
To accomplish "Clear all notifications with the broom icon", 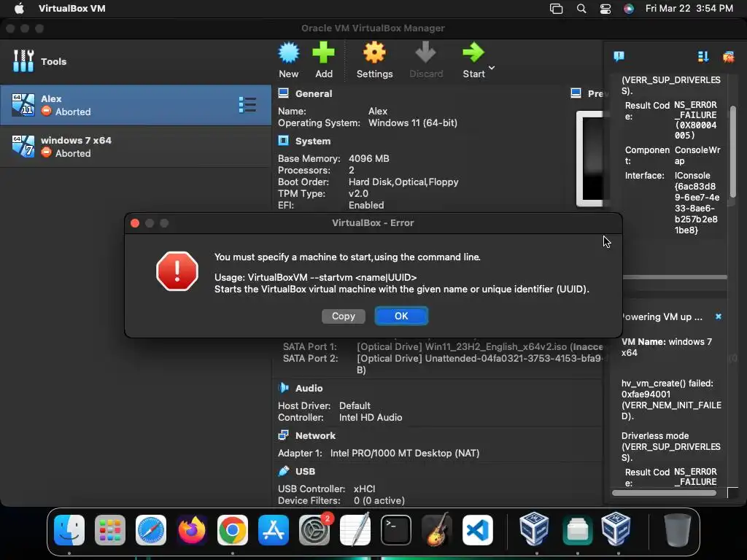I will coord(728,57).
